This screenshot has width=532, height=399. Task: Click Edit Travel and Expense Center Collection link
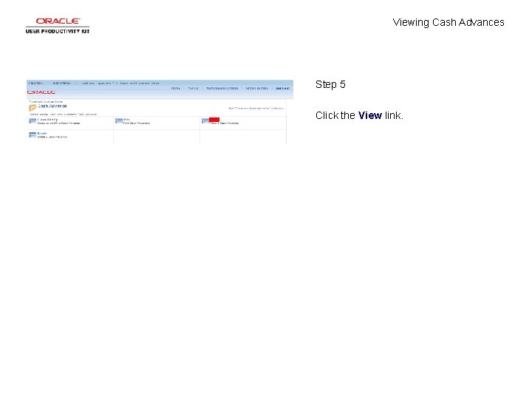[256, 108]
